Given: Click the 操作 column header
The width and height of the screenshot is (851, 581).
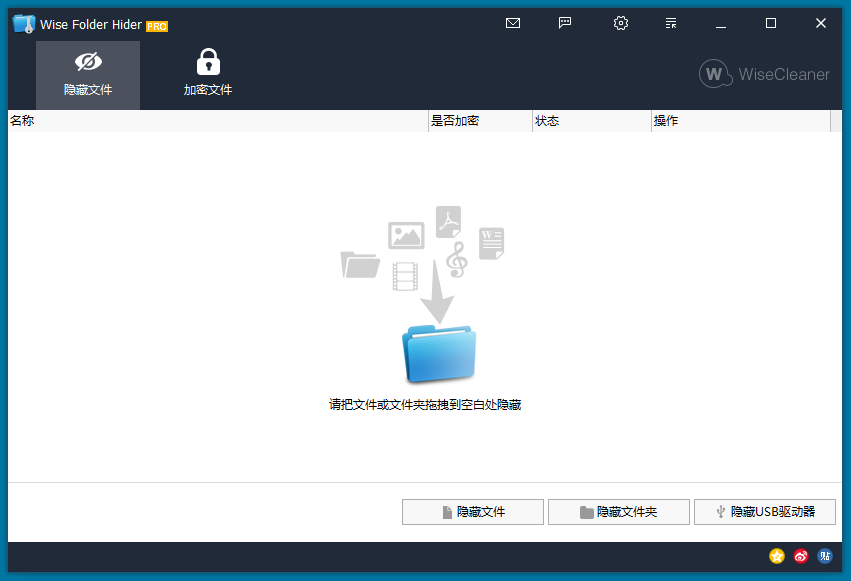Looking at the screenshot, I should click(740, 121).
